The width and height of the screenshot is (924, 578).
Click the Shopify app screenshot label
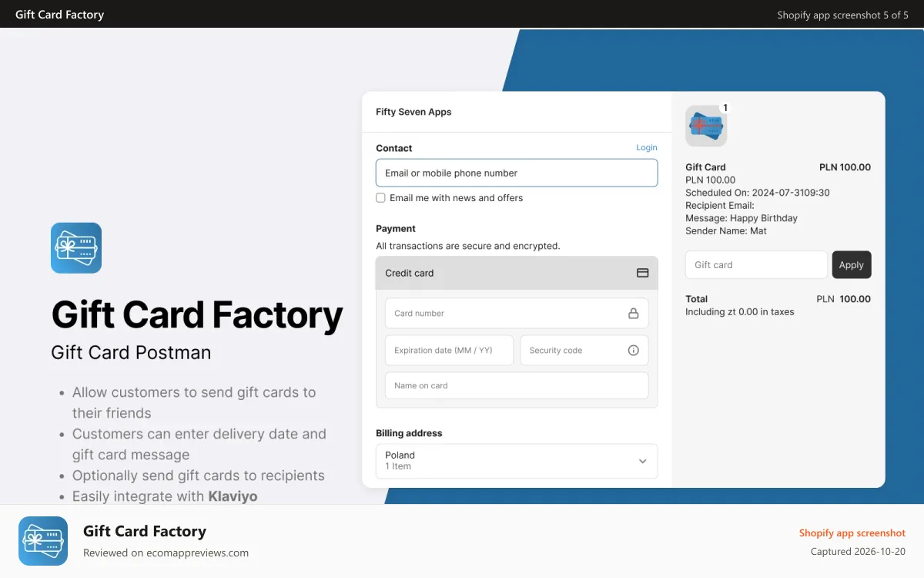coord(852,533)
